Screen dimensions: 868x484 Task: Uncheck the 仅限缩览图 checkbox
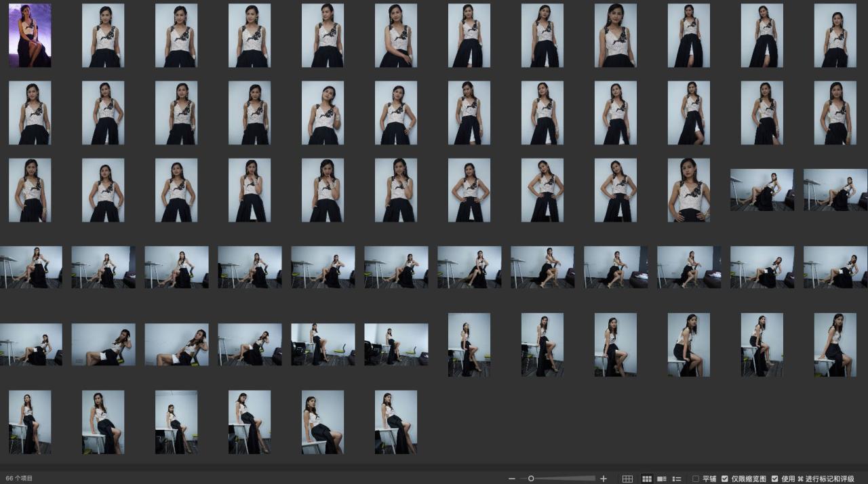click(x=725, y=479)
